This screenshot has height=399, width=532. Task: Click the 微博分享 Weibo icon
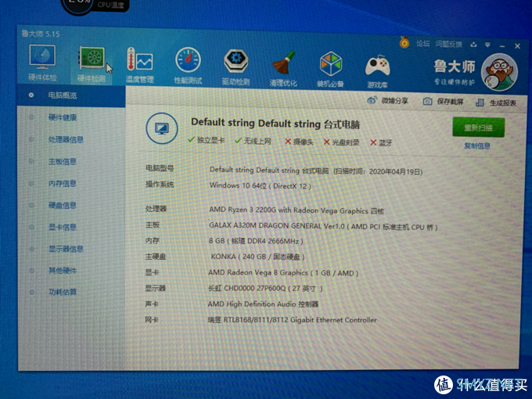tap(372, 100)
